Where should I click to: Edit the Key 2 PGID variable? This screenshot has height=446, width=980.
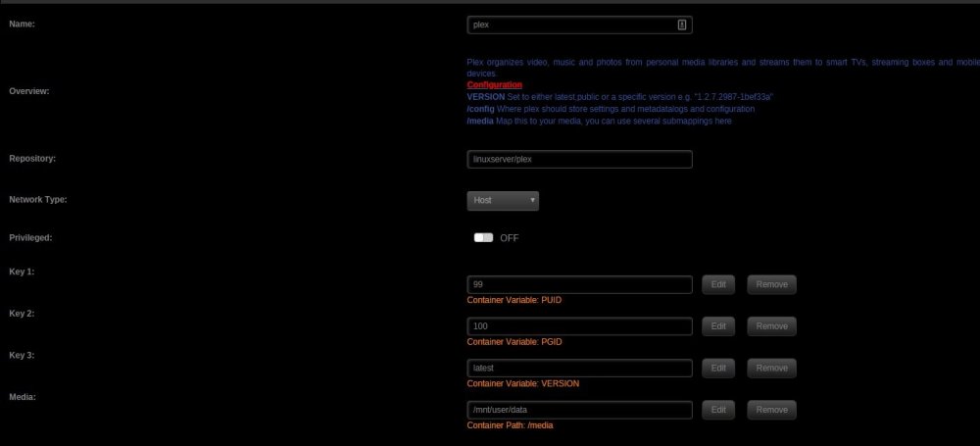718,325
